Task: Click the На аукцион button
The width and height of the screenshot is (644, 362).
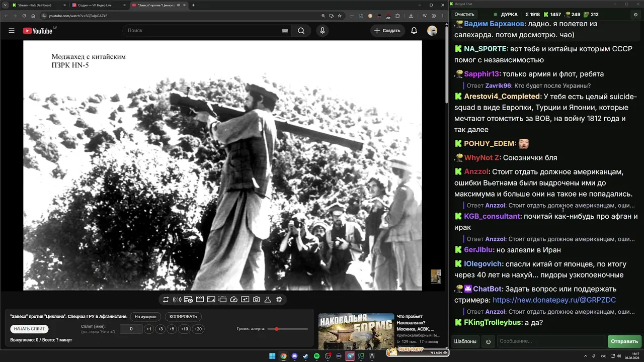Action: coord(145,317)
